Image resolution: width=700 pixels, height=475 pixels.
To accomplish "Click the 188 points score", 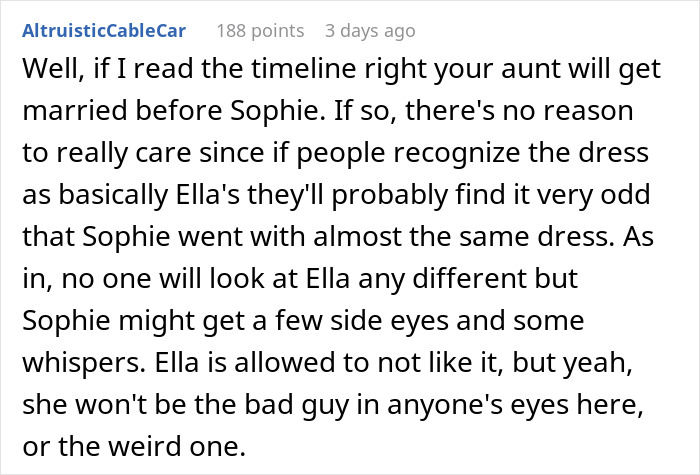I will (260, 30).
